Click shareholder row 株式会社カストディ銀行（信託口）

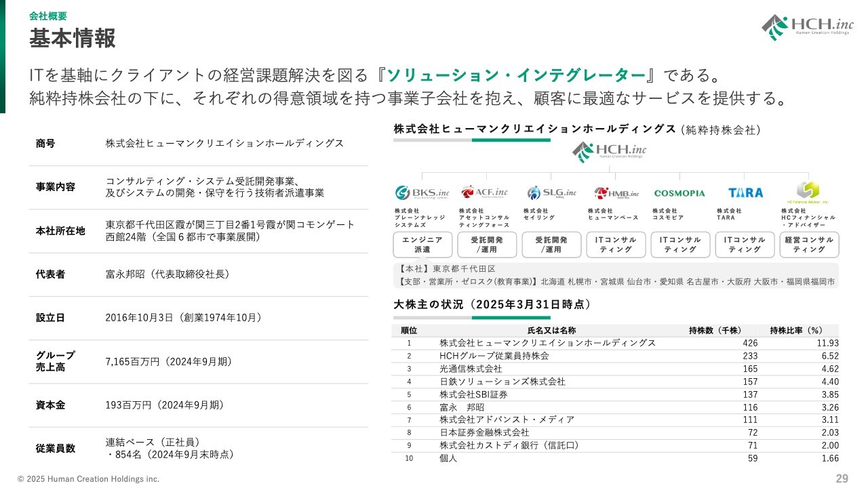pyautogui.click(x=615, y=445)
